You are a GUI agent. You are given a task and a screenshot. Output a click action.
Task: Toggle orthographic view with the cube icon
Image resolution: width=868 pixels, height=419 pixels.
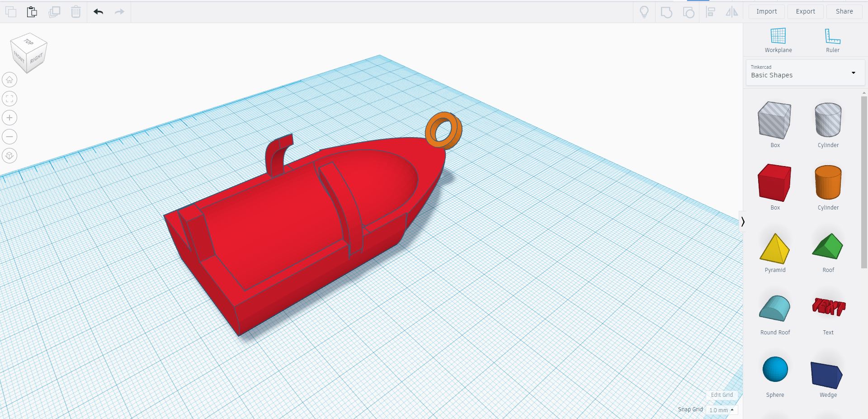[x=9, y=156]
